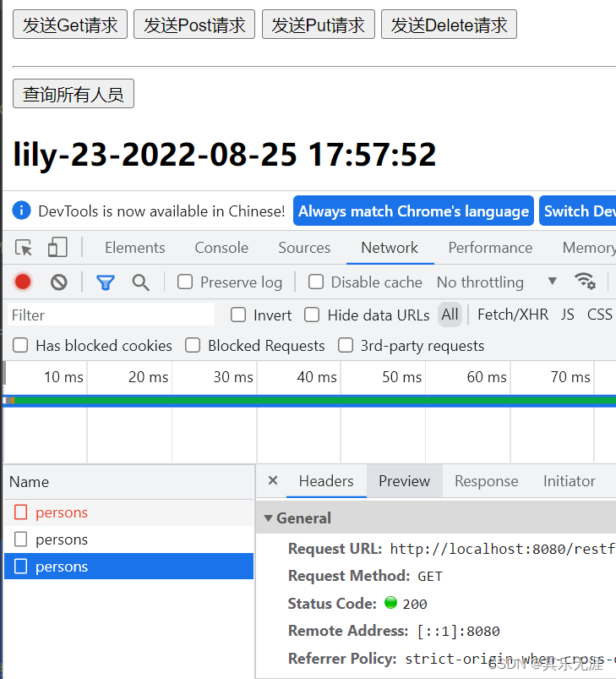Open the Elements tab

point(135,248)
